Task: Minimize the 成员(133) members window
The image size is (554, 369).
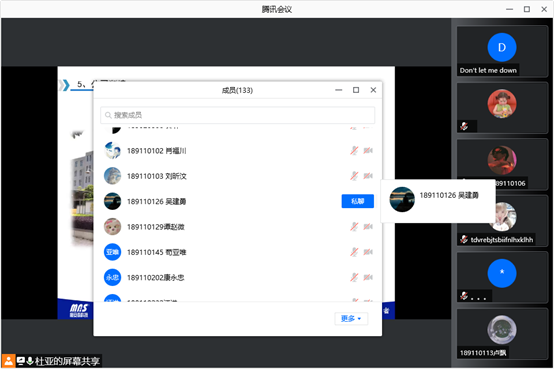Action: [338, 90]
